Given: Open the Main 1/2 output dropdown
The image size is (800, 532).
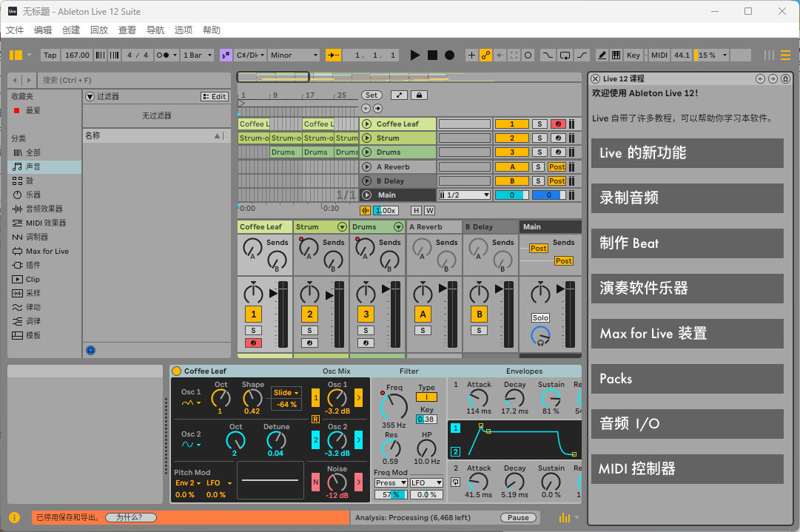Looking at the screenshot, I should pyautogui.click(x=464, y=195).
